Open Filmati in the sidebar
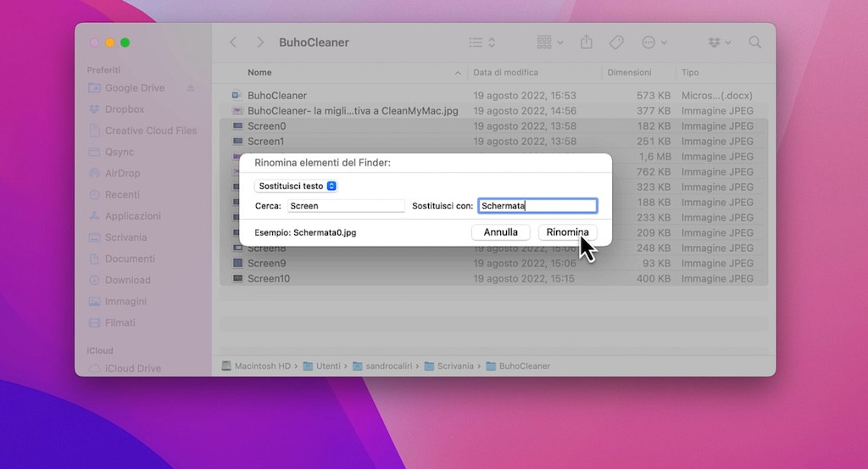 [x=120, y=323]
